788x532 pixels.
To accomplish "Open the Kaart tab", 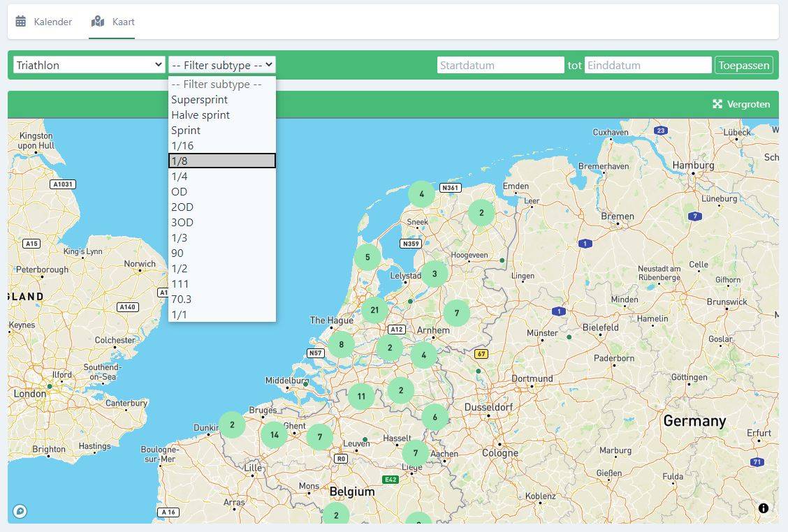I will [112, 22].
